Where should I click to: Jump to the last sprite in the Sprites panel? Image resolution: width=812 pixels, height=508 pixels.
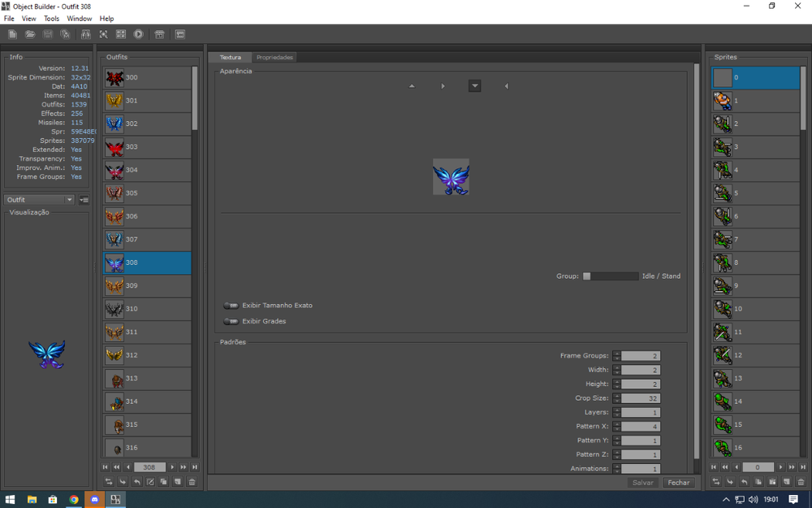803,467
